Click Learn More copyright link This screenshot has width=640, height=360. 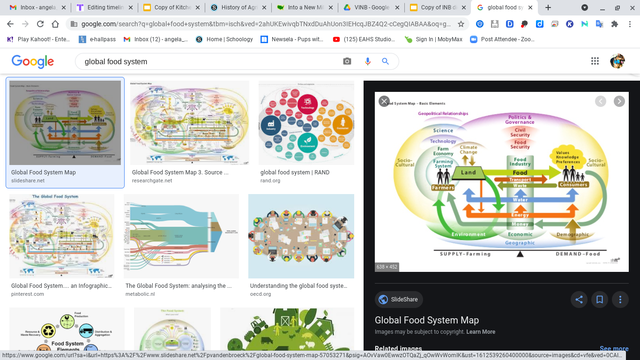click(480, 332)
